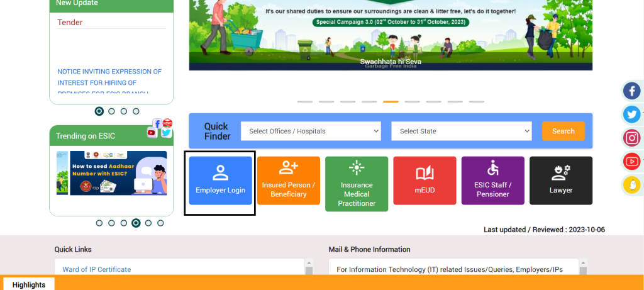Select second dot under Trending on ESIC

[x=111, y=223]
